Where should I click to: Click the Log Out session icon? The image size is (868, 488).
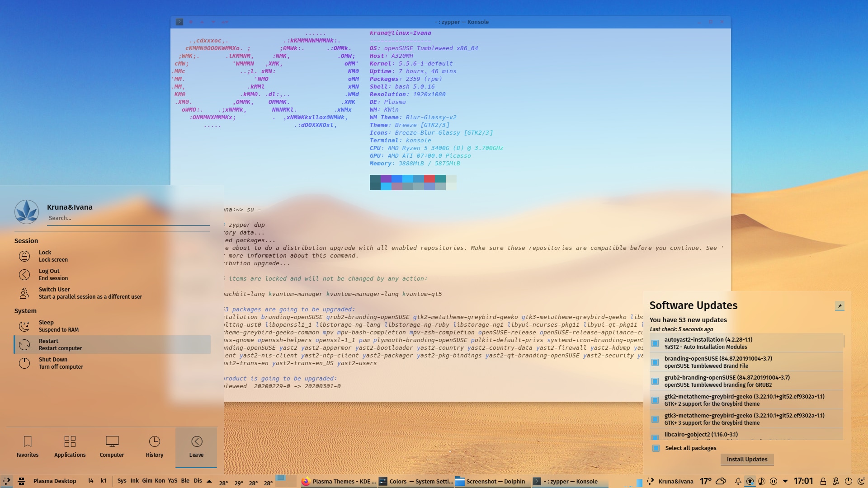24,275
